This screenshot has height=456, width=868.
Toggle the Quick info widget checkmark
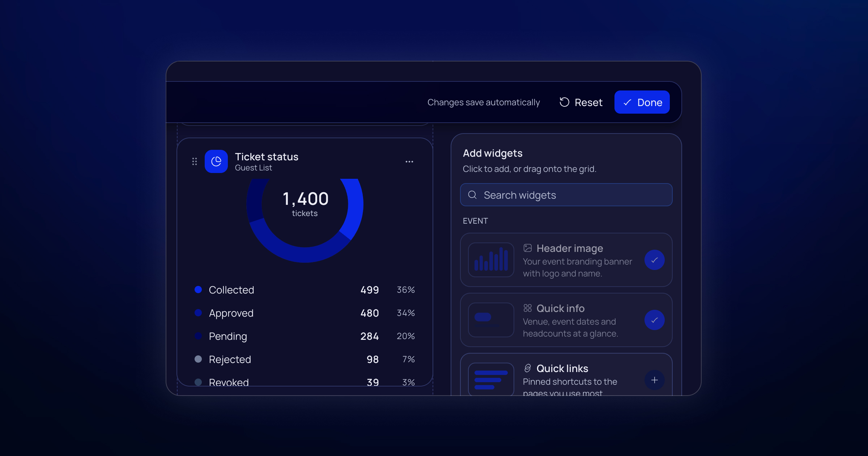pyautogui.click(x=655, y=320)
